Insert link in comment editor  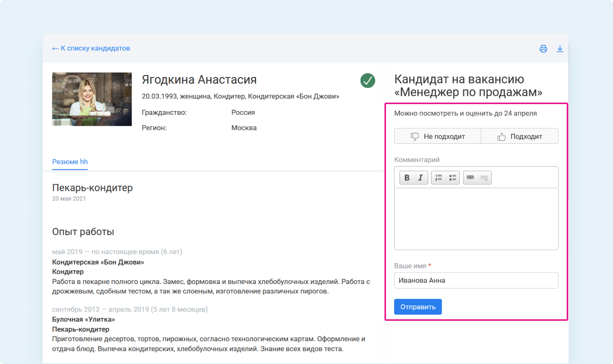pos(470,177)
